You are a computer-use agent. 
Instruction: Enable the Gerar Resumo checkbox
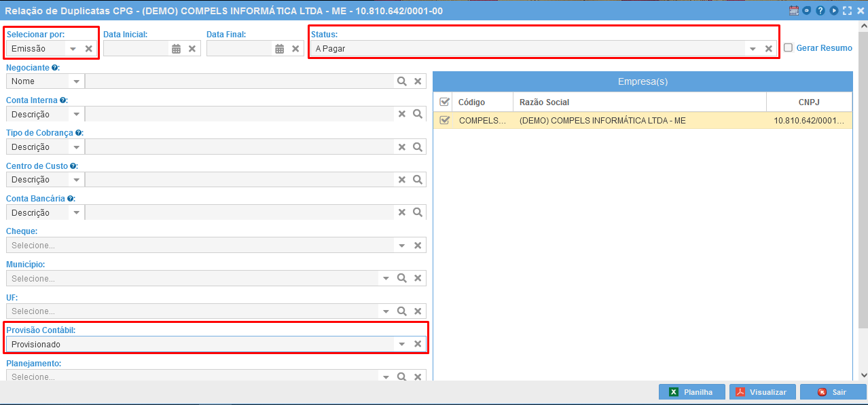click(789, 47)
